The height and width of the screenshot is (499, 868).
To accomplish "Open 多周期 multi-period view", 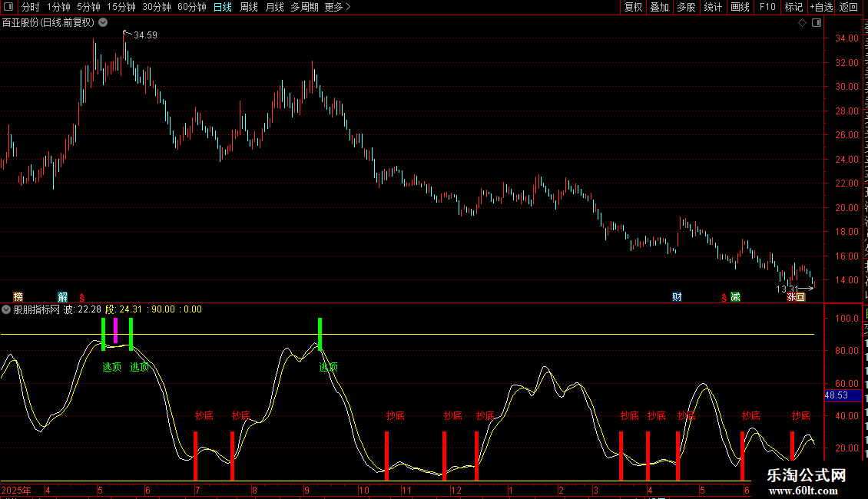I will click(x=304, y=7).
